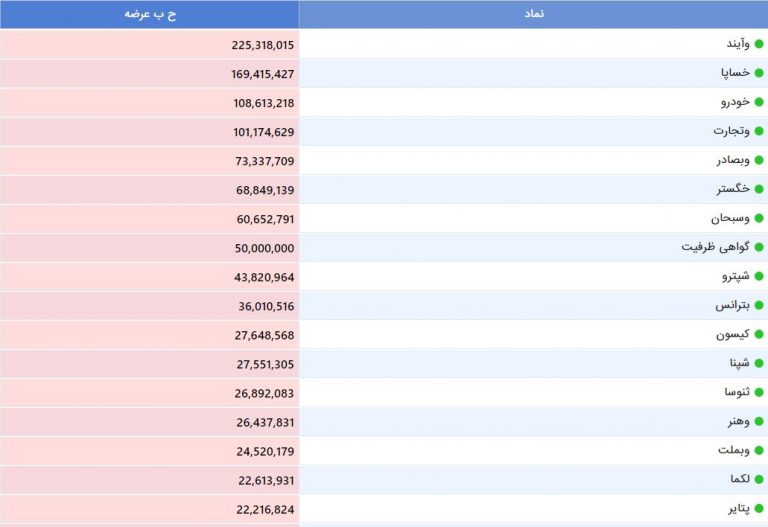Open the ثنوسا symbol entry
The image size is (768, 527).
point(737,392)
